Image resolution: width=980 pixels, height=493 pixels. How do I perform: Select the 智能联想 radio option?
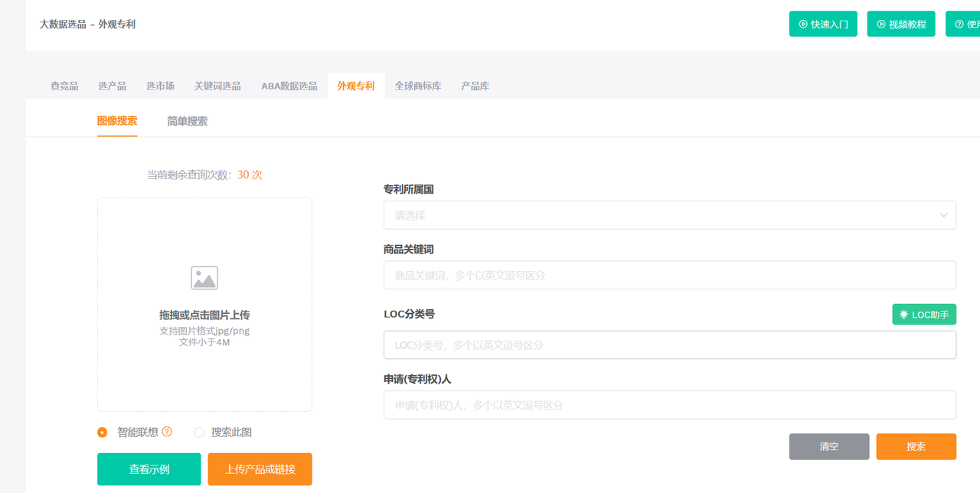pos(103,433)
